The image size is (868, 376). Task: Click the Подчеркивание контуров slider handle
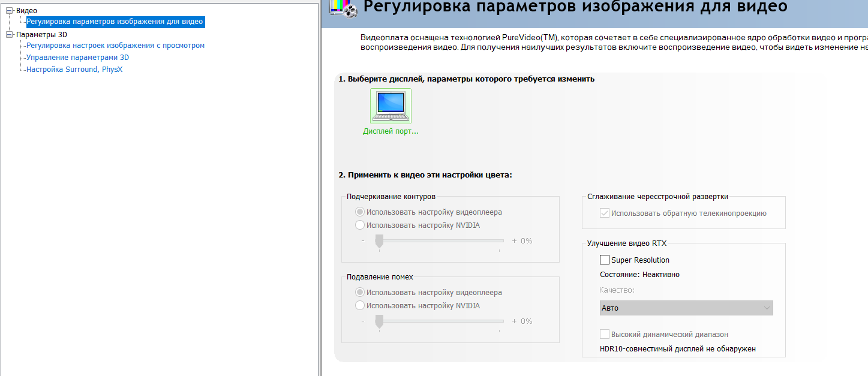[x=379, y=241]
